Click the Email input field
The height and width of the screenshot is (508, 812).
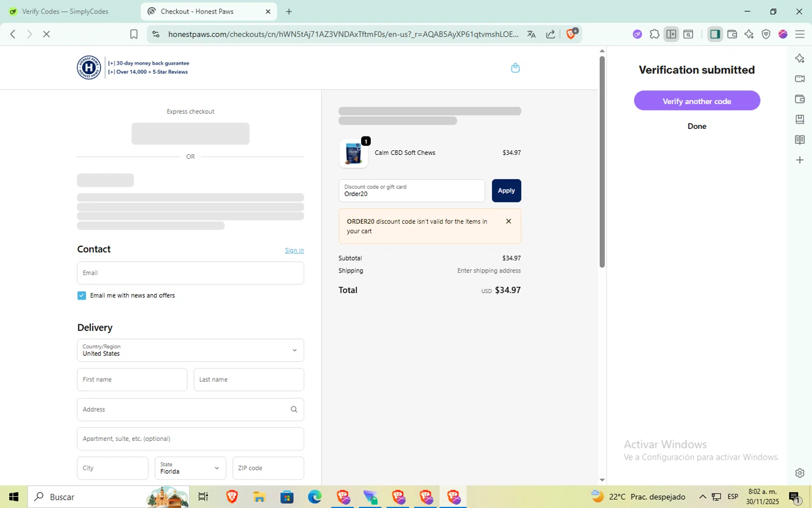pos(191,273)
